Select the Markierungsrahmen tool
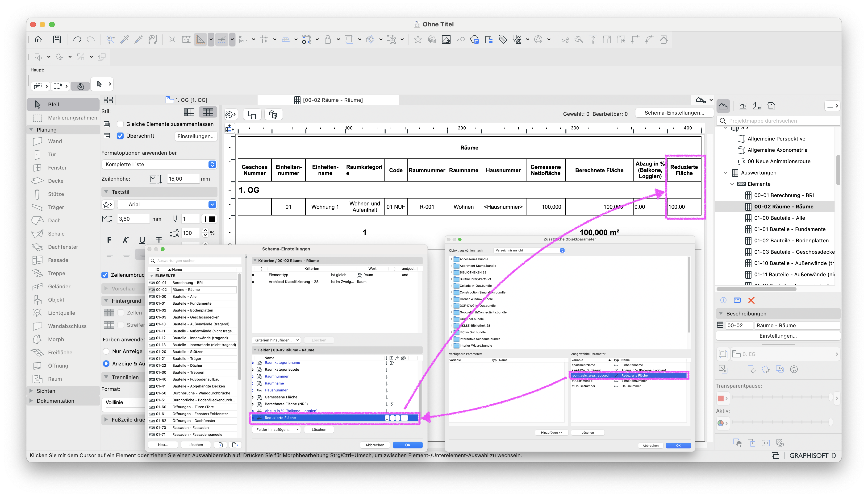868x497 pixels. [x=63, y=118]
